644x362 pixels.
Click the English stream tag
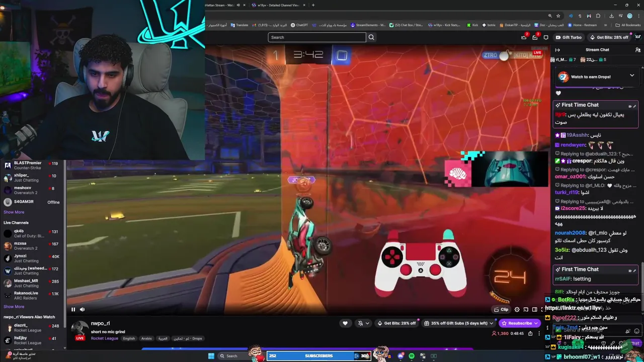point(129,338)
